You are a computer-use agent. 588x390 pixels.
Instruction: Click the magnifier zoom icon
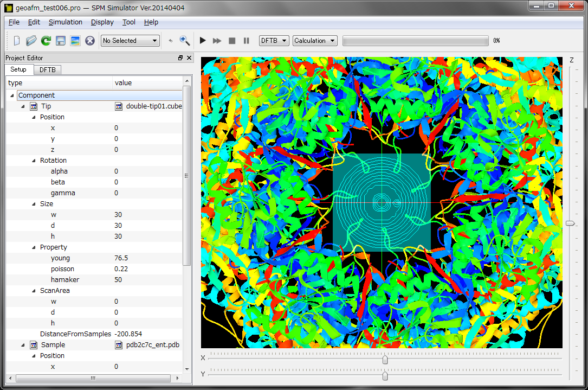(185, 41)
